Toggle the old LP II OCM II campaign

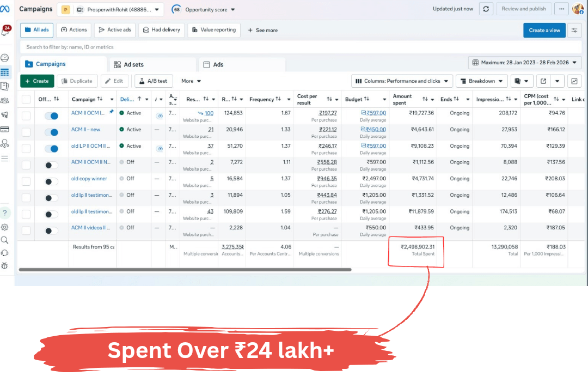pyautogui.click(x=51, y=149)
